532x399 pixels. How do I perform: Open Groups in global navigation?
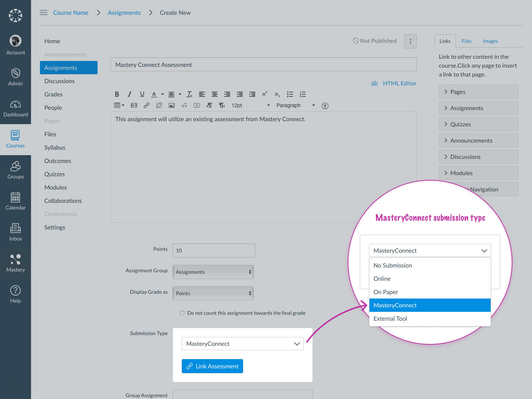pyautogui.click(x=16, y=170)
